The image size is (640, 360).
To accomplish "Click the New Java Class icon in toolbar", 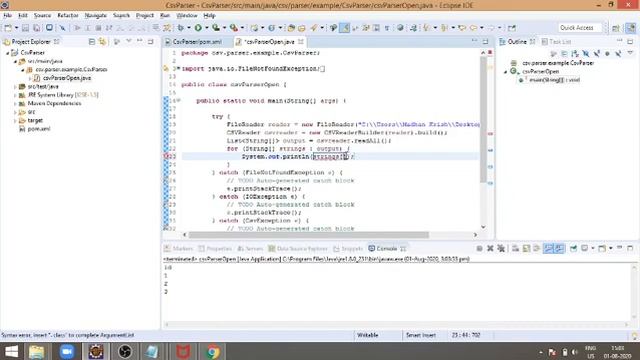I will (x=271, y=28).
